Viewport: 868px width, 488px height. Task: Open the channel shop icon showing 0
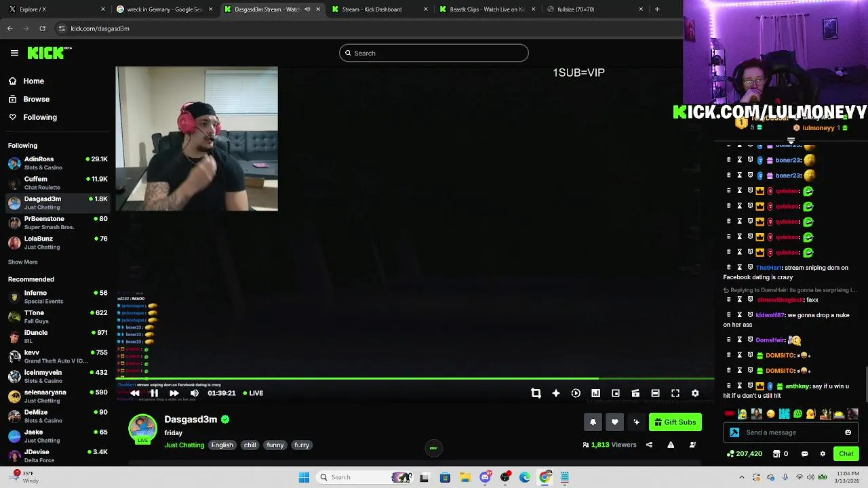[x=781, y=454]
